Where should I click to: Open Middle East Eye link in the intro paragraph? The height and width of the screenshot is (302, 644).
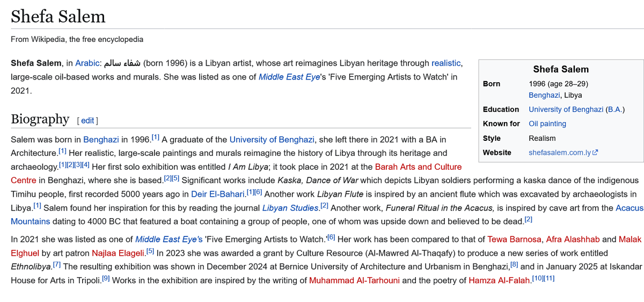tap(289, 77)
